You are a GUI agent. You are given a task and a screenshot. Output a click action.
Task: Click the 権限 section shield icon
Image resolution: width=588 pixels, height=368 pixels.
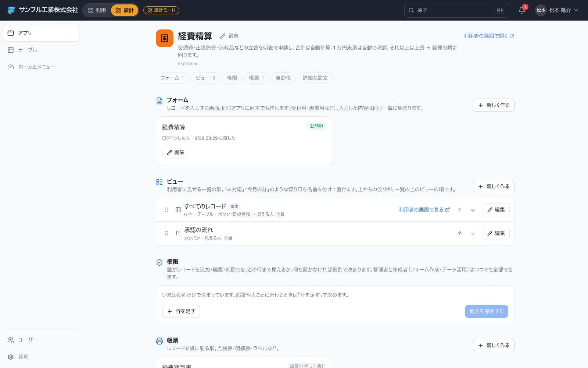tap(159, 262)
